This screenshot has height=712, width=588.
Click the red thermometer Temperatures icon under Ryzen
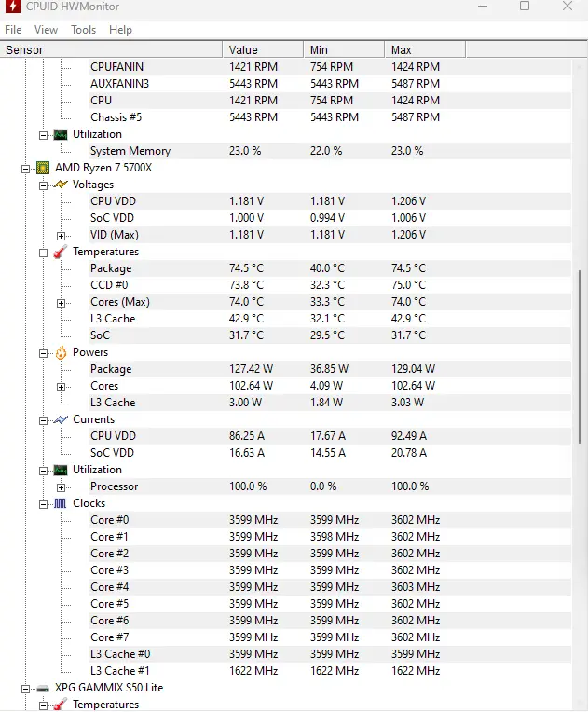(61, 252)
